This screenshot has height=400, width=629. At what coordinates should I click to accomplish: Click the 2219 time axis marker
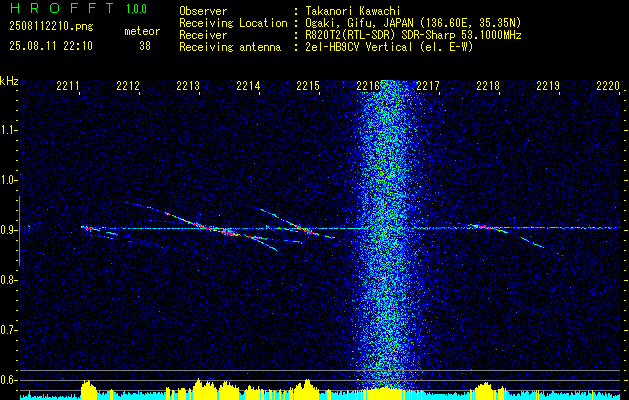point(548,85)
